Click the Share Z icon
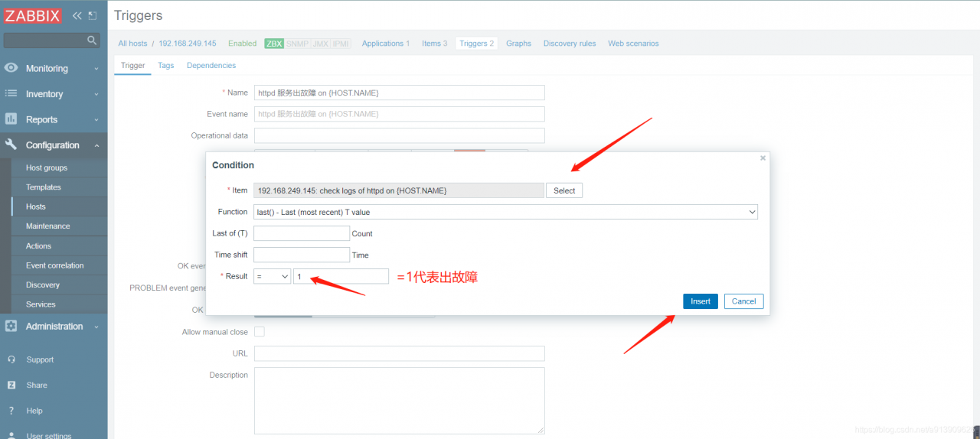 coord(11,385)
